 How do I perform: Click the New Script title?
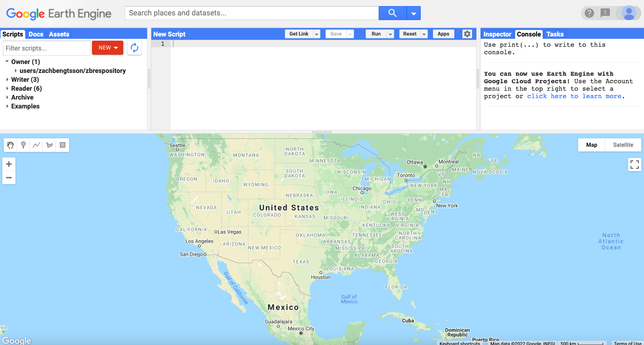tap(170, 34)
